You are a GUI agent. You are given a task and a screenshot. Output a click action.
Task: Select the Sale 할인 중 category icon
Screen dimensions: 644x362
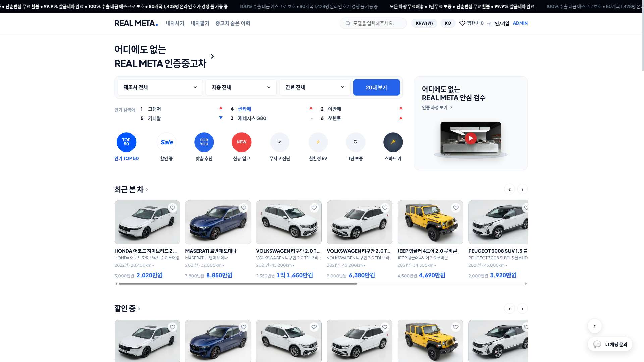click(x=166, y=142)
